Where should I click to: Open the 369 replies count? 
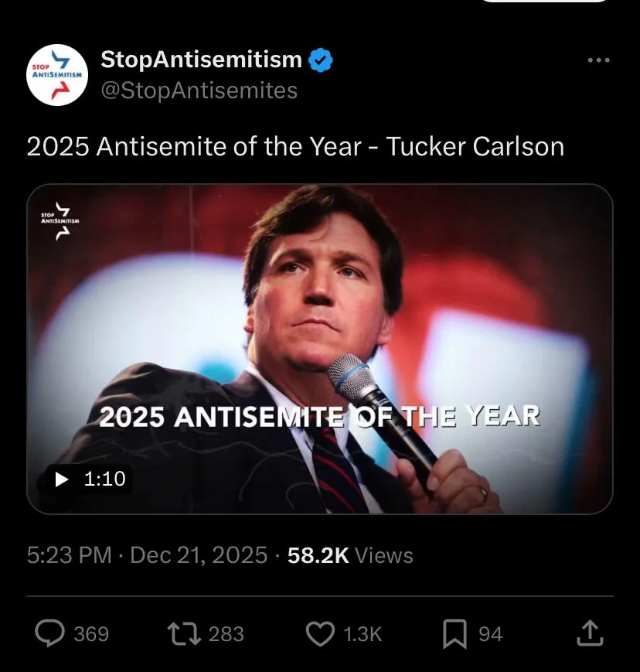pos(91,635)
